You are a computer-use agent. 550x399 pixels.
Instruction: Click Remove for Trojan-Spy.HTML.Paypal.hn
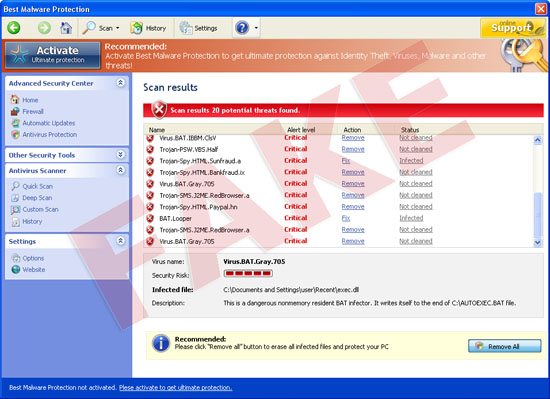(353, 207)
